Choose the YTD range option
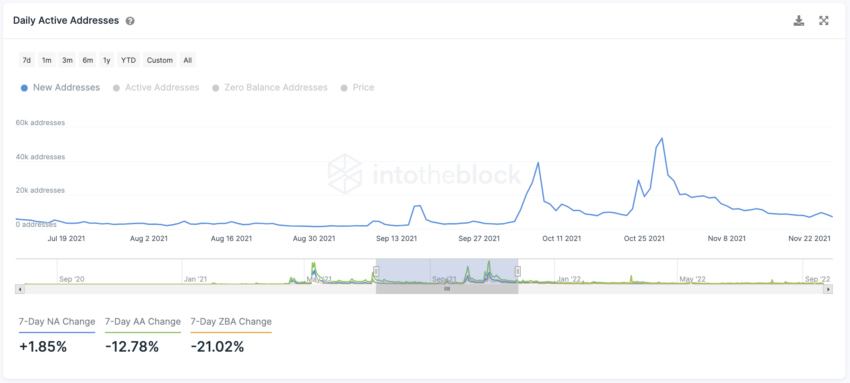The image size is (850, 383). point(128,60)
